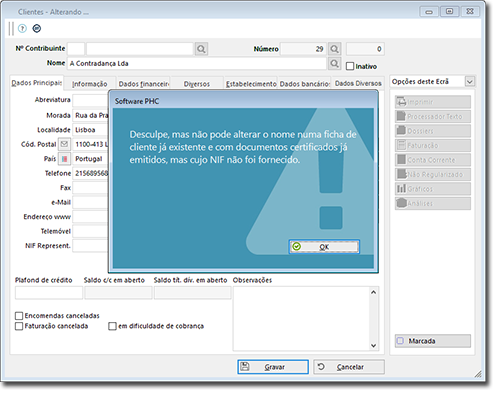Image resolution: width=496 pixels, height=394 pixels.
Task: Click the Observações scrollbar up arrow
Action: pos(374,292)
